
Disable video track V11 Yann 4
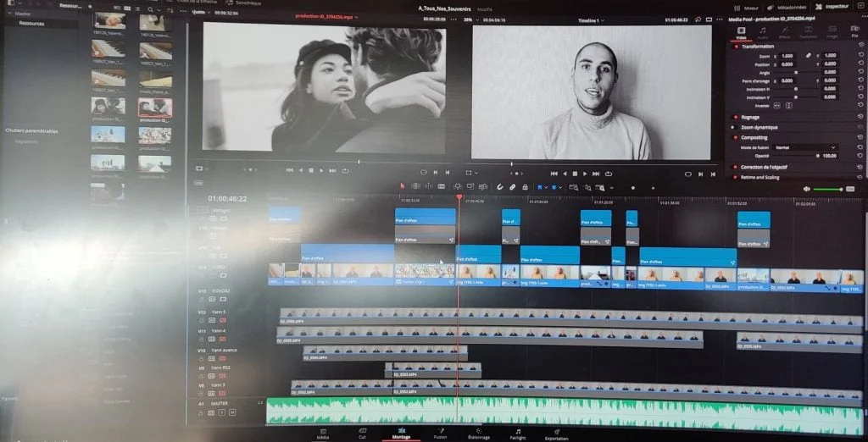tap(222, 339)
